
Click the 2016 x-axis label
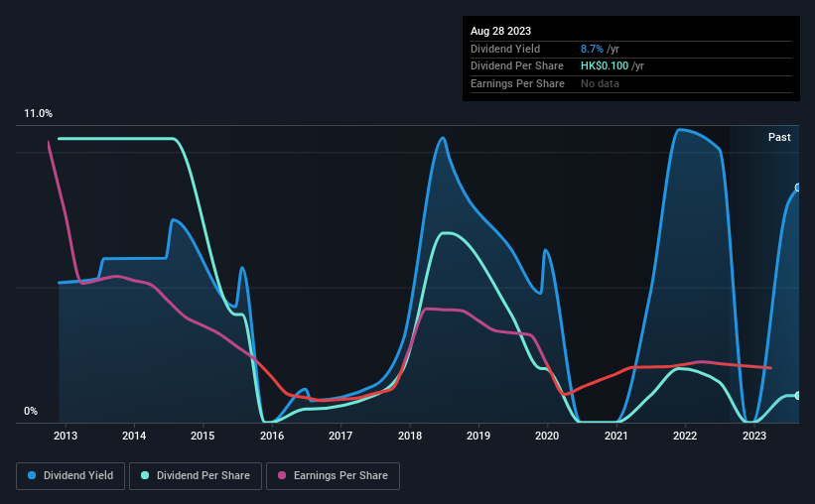coord(272,436)
